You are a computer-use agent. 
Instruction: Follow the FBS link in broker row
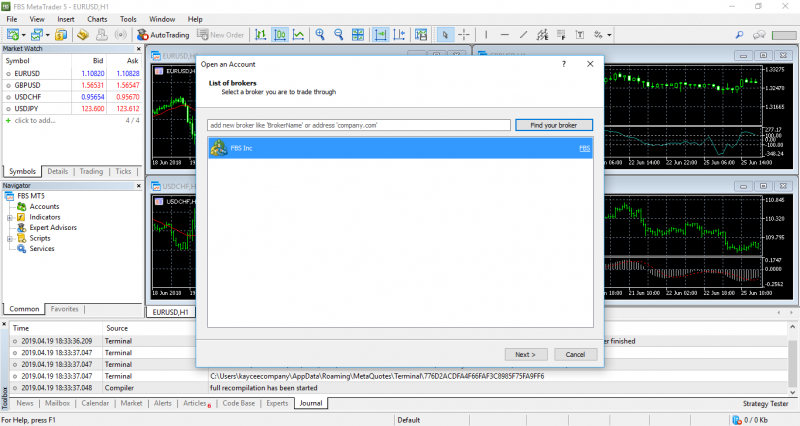pos(585,148)
